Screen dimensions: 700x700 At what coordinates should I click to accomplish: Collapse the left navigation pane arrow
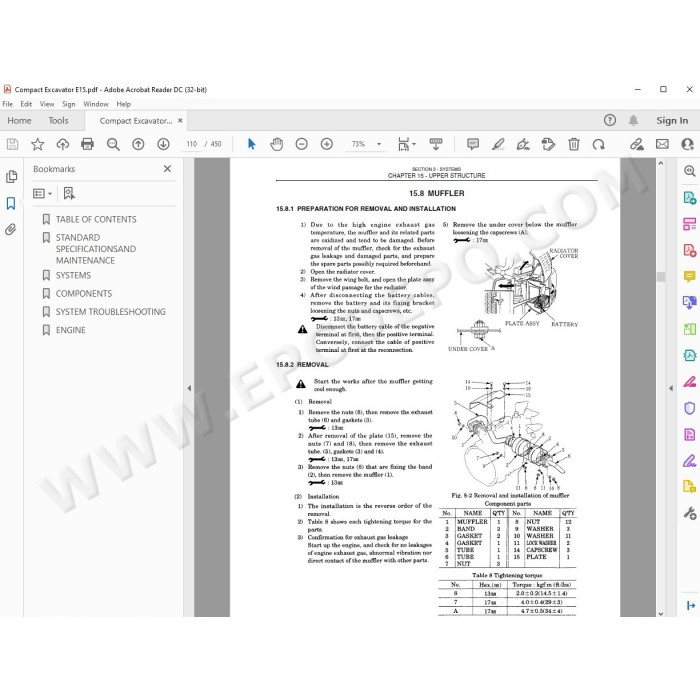(189, 388)
